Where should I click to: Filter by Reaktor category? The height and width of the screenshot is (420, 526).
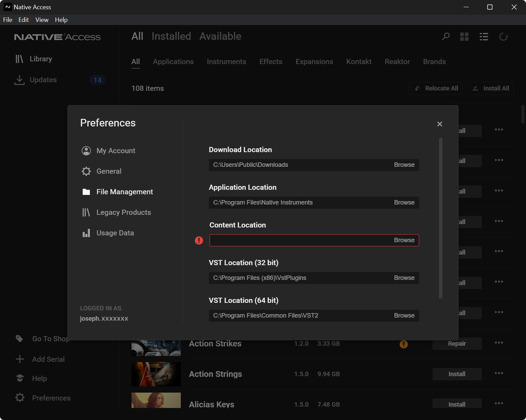[397, 62]
